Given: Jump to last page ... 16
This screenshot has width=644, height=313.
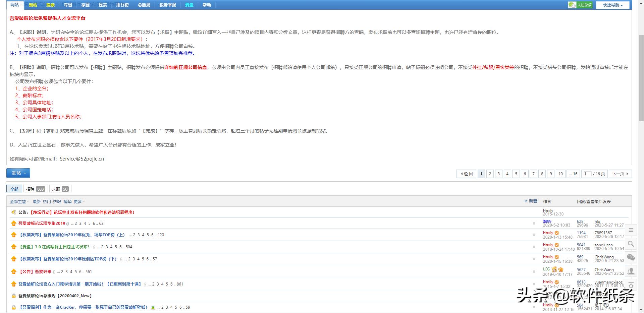Looking at the screenshot, I should [x=573, y=174].
